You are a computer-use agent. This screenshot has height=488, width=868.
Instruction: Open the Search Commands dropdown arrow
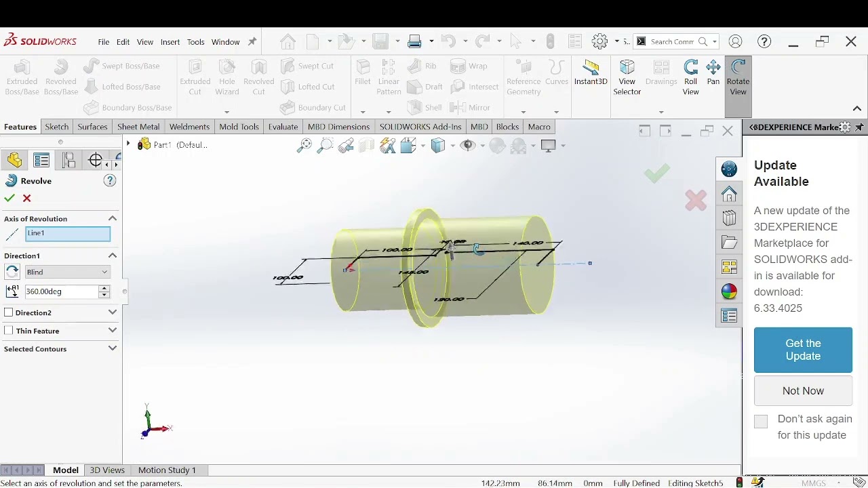(x=714, y=41)
